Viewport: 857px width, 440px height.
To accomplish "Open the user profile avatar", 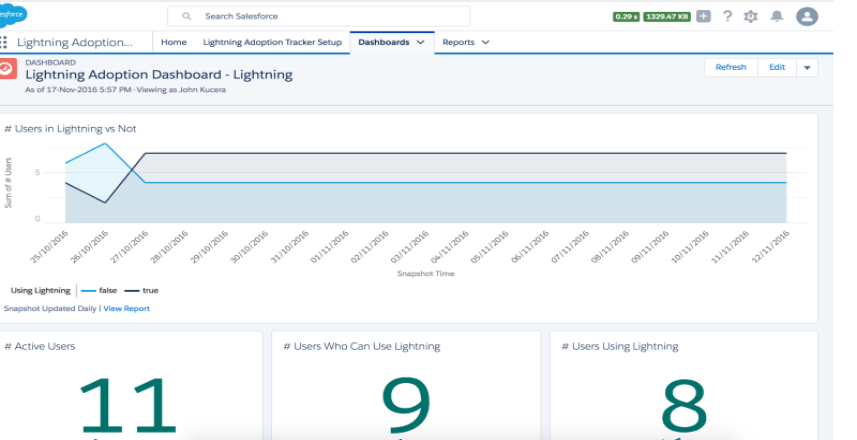I will (x=807, y=16).
